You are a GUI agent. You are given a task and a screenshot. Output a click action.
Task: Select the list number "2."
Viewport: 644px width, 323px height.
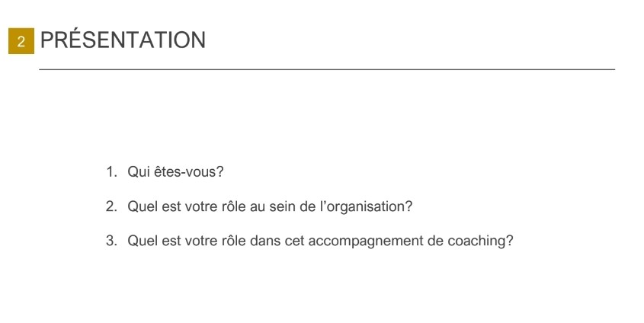[x=112, y=206]
